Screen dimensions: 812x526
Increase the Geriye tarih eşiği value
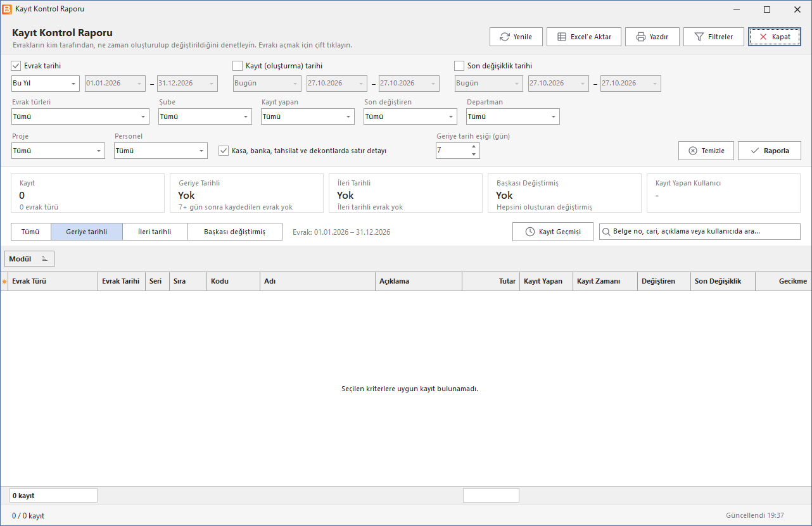[x=474, y=146]
